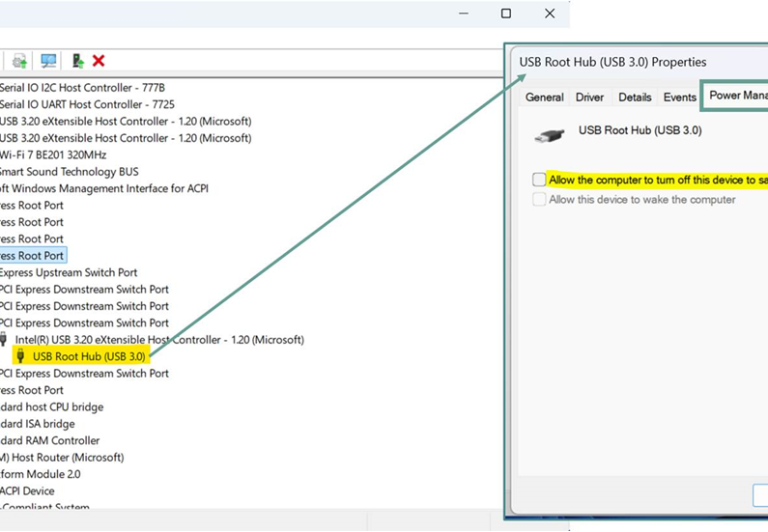Select the Power Management tab
Viewport: 768px width, 532px height.
[736, 96]
